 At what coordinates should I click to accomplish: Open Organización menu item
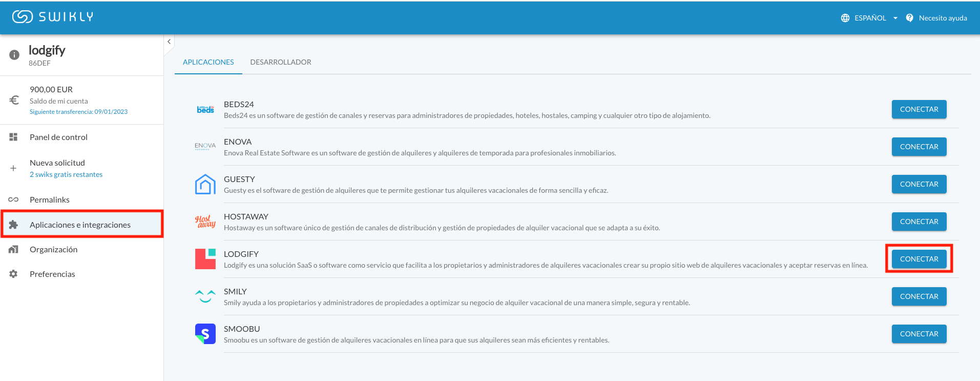coord(54,249)
